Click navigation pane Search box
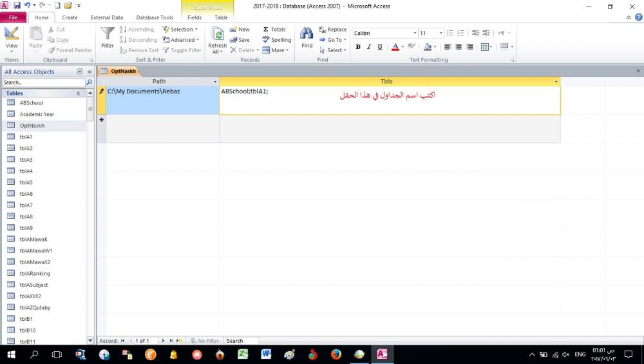This screenshot has height=364, width=644. (44, 82)
